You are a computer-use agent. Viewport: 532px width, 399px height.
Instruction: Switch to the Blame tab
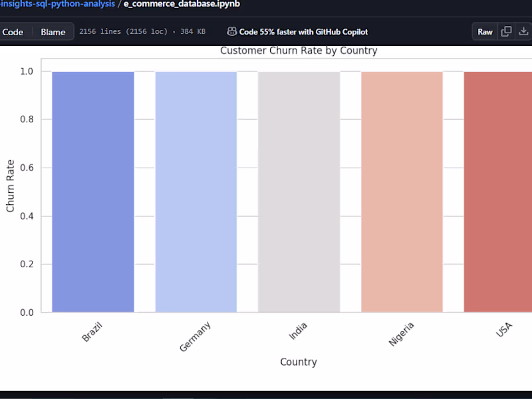[53, 31]
